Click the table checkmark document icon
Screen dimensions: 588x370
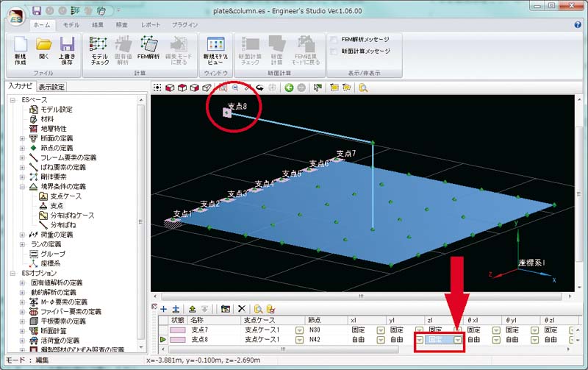pyautogui.click(x=270, y=309)
